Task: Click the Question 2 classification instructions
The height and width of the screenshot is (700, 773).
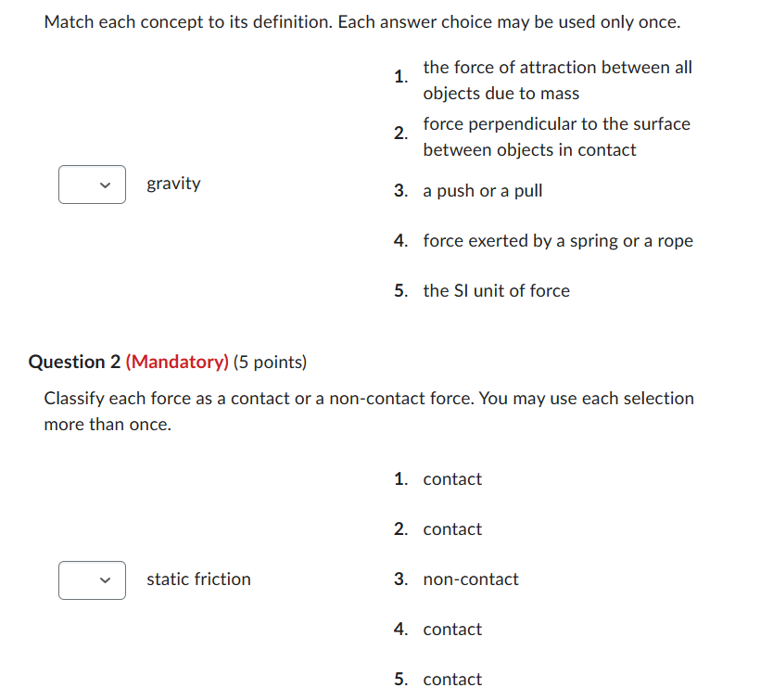Action: click(x=369, y=411)
